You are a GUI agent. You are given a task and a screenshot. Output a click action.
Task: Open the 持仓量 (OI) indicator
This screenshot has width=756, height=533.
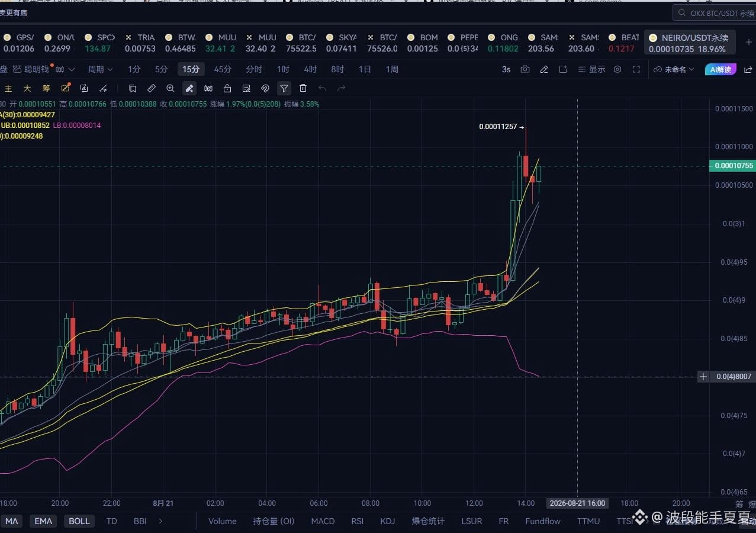[274, 521]
